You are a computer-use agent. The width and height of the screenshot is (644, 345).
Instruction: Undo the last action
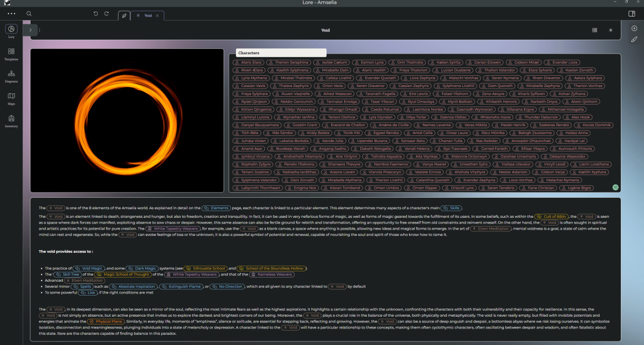point(96,14)
